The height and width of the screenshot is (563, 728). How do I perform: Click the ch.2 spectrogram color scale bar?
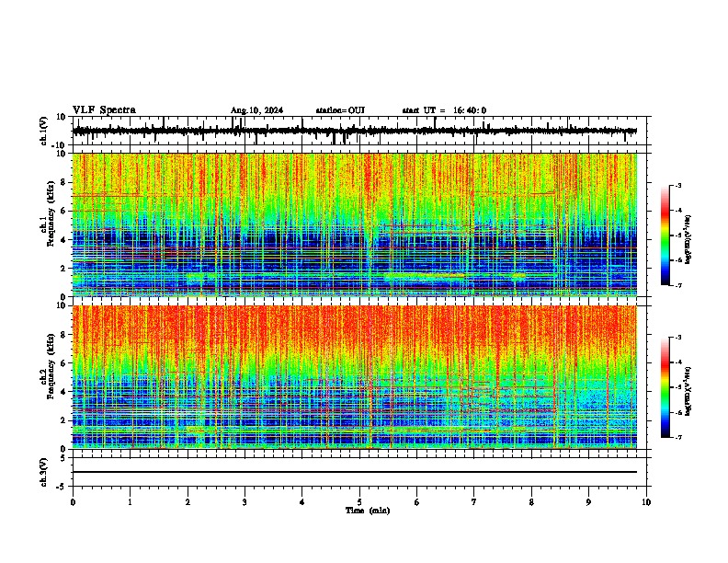[x=665, y=387]
